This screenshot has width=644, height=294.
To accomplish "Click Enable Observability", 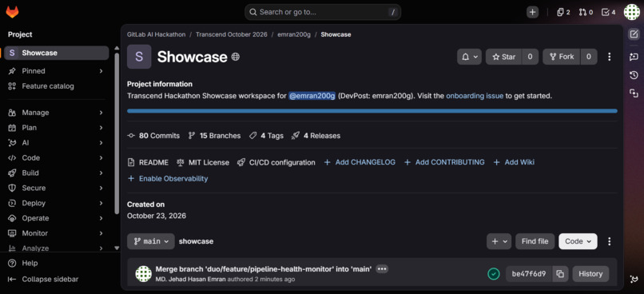I will (x=168, y=179).
